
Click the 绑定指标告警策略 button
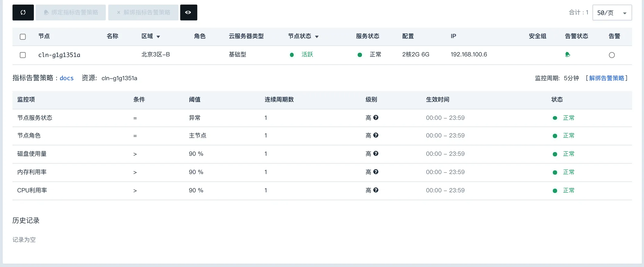71,12
